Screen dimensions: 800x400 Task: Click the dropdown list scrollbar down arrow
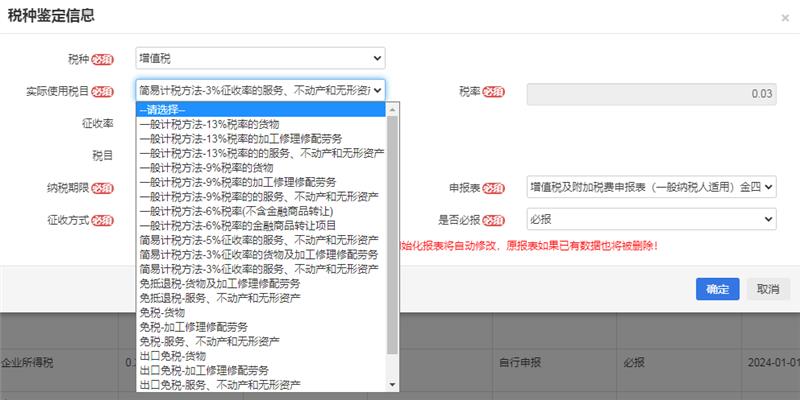click(x=392, y=384)
